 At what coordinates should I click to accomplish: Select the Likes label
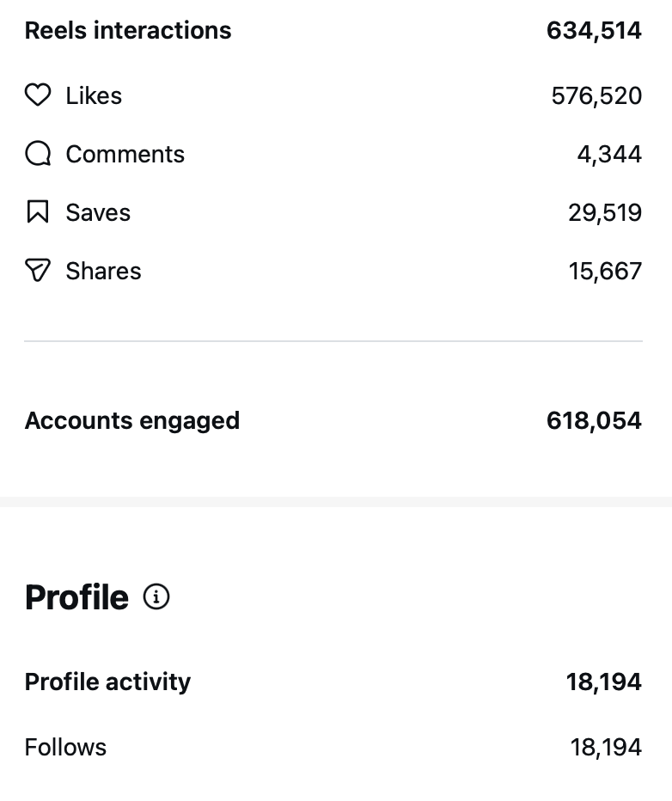click(94, 95)
